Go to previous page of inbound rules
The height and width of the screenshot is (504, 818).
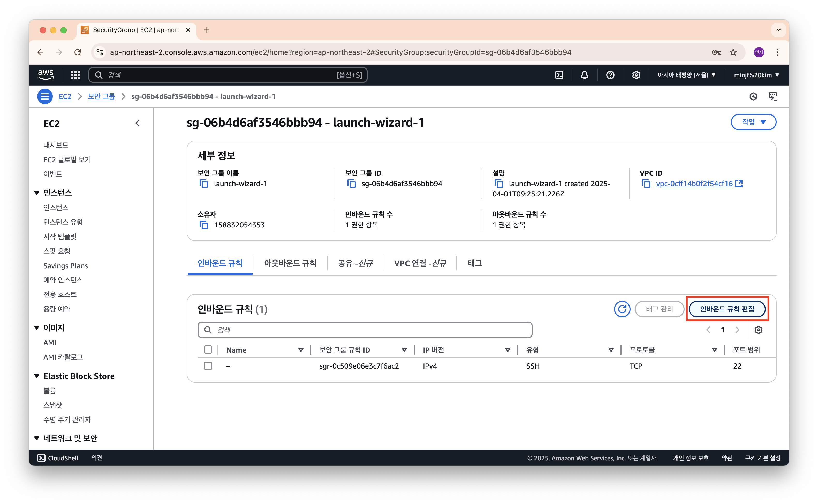[x=708, y=330]
